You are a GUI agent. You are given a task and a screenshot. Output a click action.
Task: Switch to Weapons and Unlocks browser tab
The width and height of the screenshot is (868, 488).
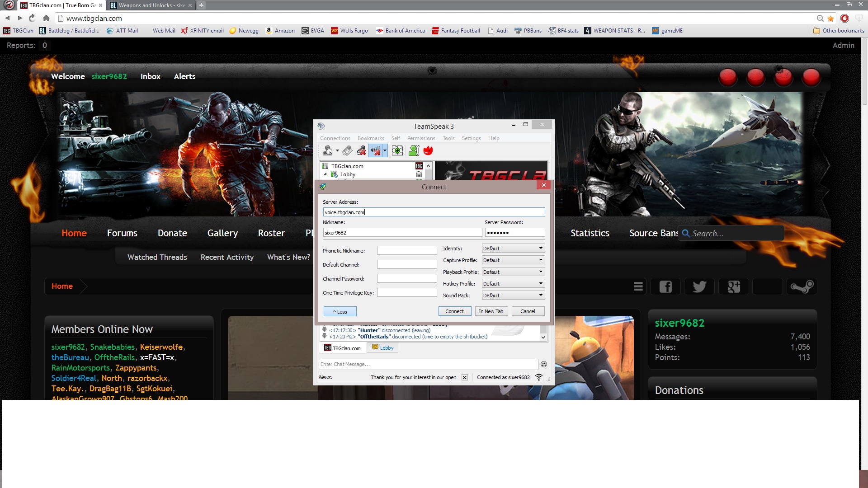click(151, 5)
